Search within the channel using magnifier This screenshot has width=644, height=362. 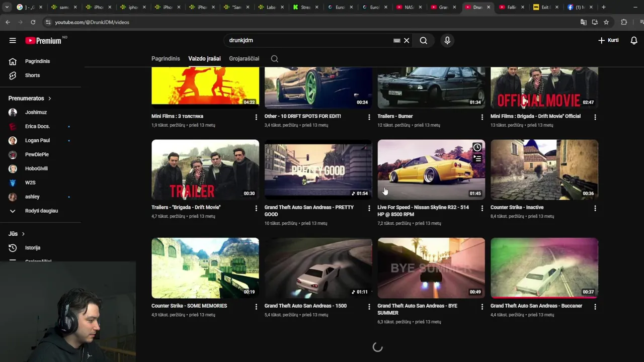click(275, 59)
